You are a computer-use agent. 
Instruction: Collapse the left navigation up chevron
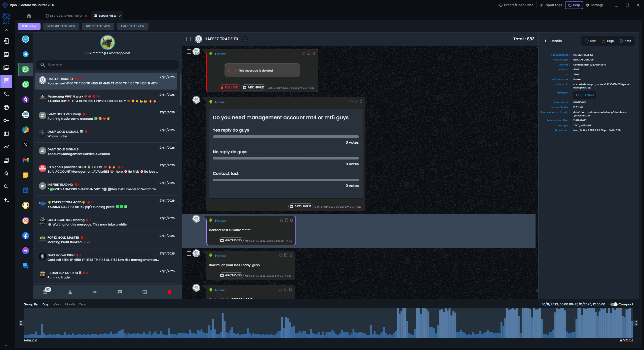click(6, 30)
